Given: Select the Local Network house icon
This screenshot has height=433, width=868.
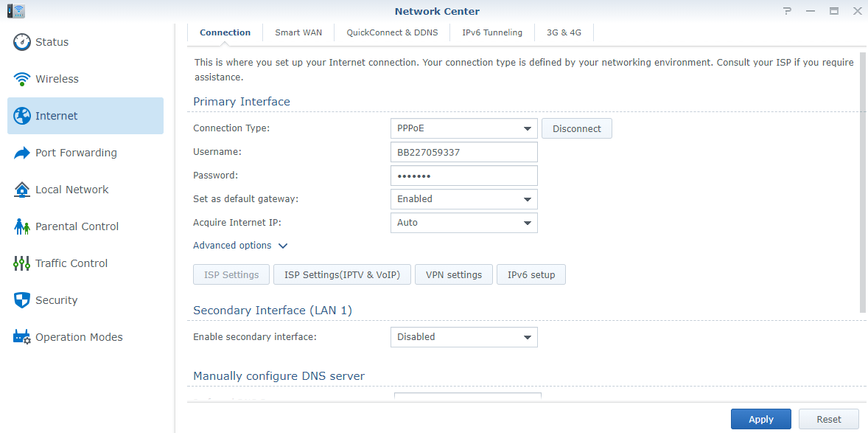Looking at the screenshot, I should tap(23, 190).
